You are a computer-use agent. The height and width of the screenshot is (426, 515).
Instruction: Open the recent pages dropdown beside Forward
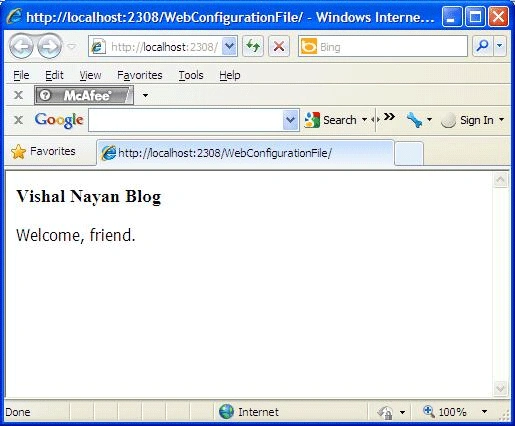72,46
